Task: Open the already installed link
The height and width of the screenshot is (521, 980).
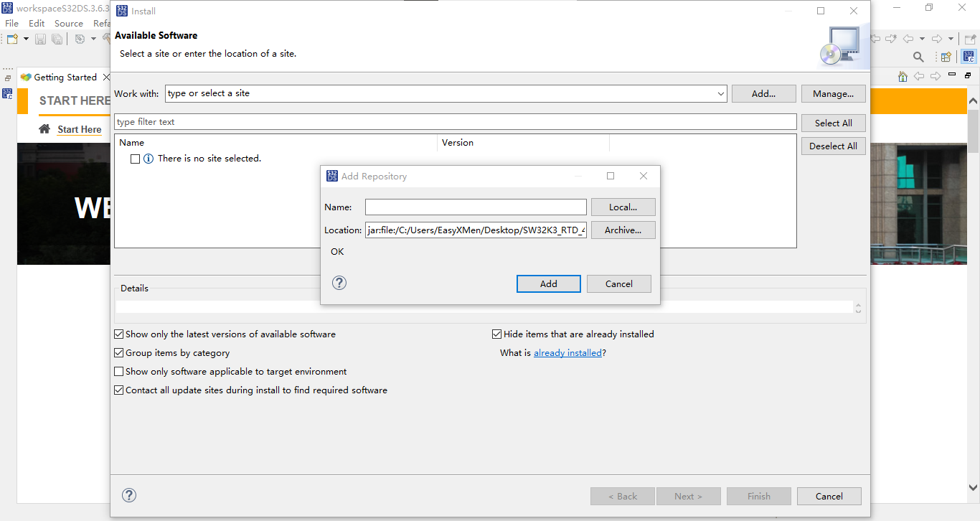Action: coord(567,352)
